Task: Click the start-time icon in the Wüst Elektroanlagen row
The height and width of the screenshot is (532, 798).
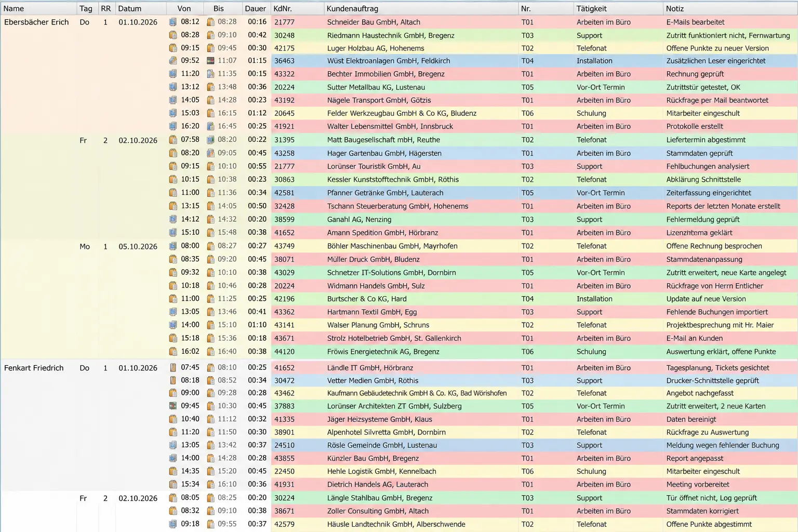Action: pos(173,60)
